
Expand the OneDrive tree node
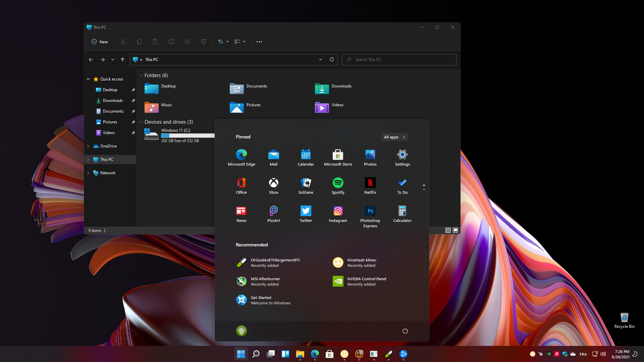88,146
